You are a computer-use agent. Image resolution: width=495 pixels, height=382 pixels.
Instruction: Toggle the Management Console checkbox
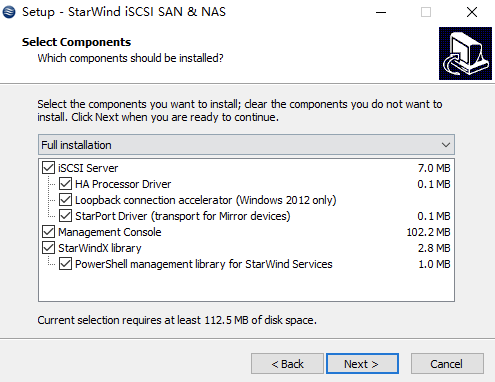pos(49,232)
